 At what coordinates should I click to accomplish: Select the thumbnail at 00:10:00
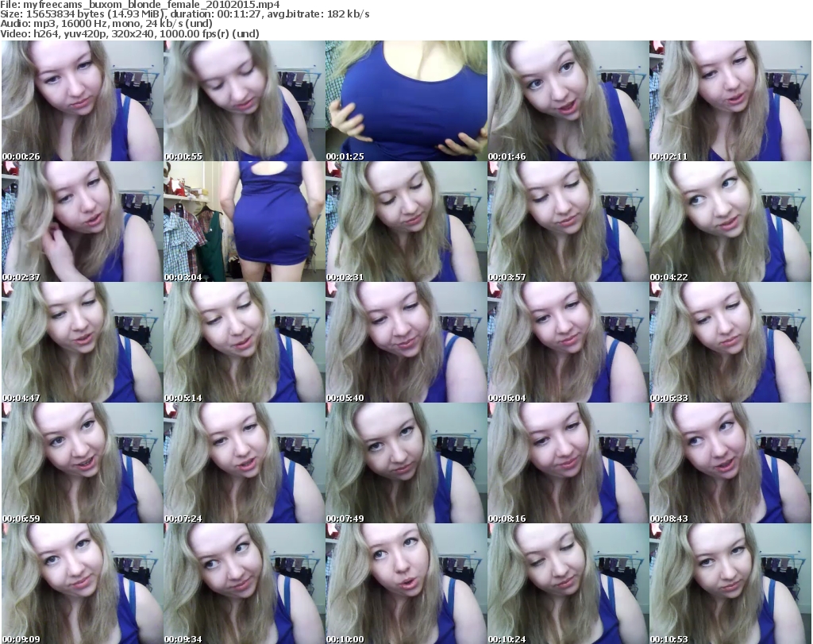point(406,584)
